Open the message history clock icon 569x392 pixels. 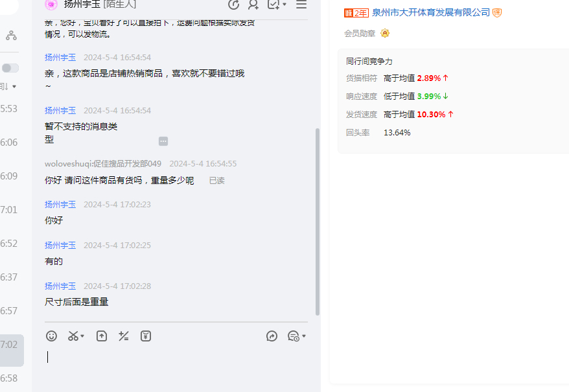click(x=293, y=336)
